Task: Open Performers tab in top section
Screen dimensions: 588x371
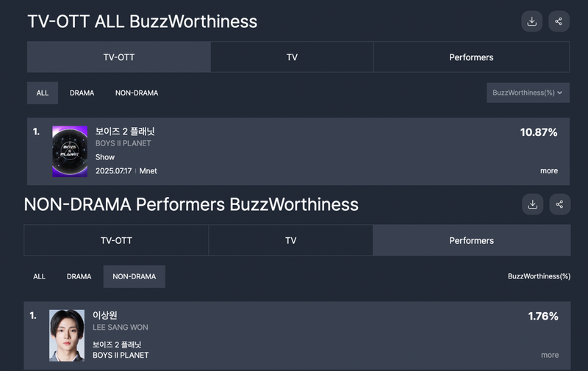Action: point(471,57)
